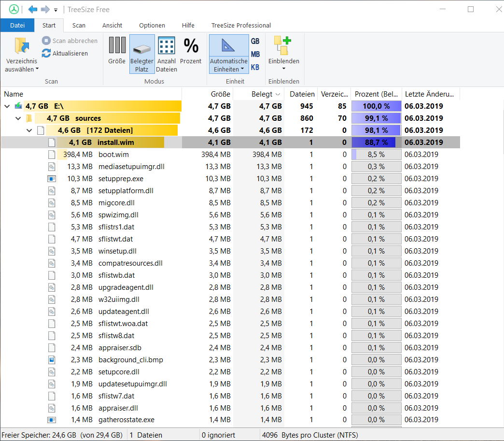Collapse the sources folder node
The image size is (504, 441).
coord(18,118)
